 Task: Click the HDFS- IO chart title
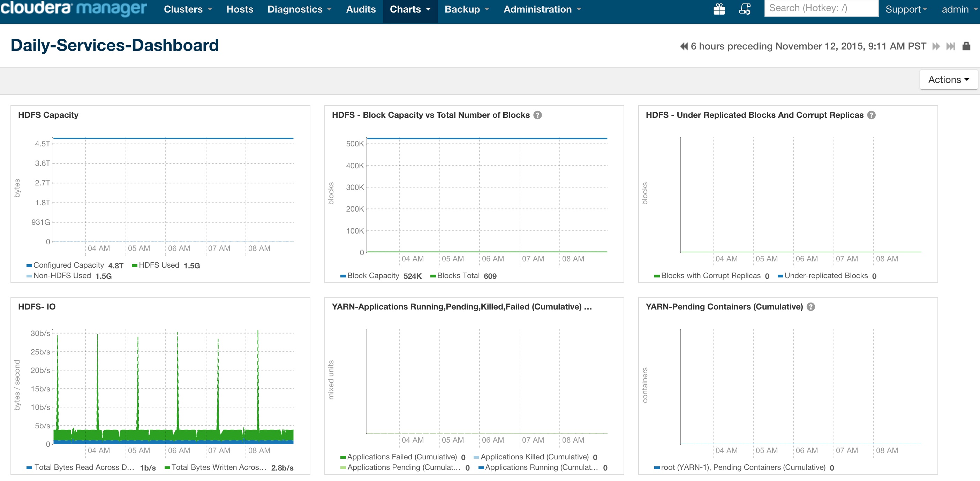37,307
